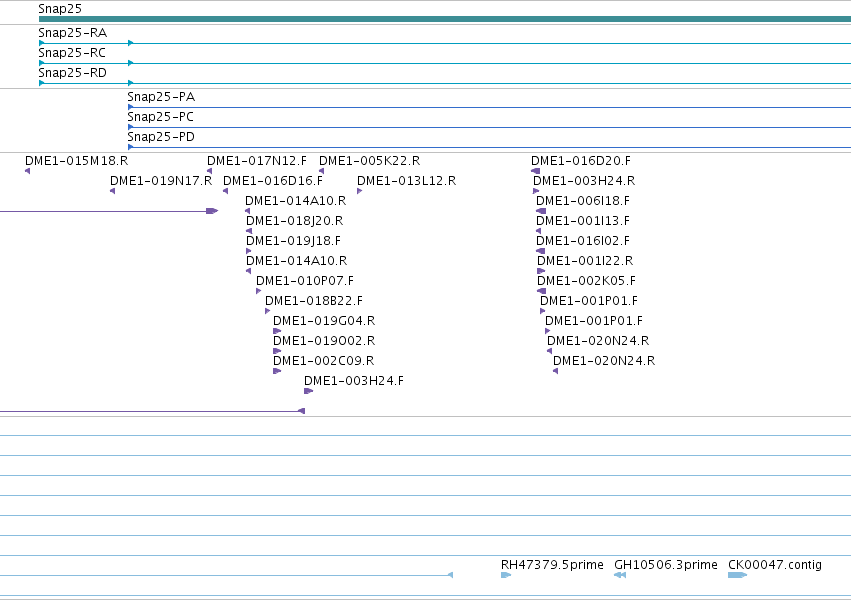The width and height of the screenshot is (851, 600).
Task: Open the Snap25-PD protein label
Action: (x=161, y=137)
